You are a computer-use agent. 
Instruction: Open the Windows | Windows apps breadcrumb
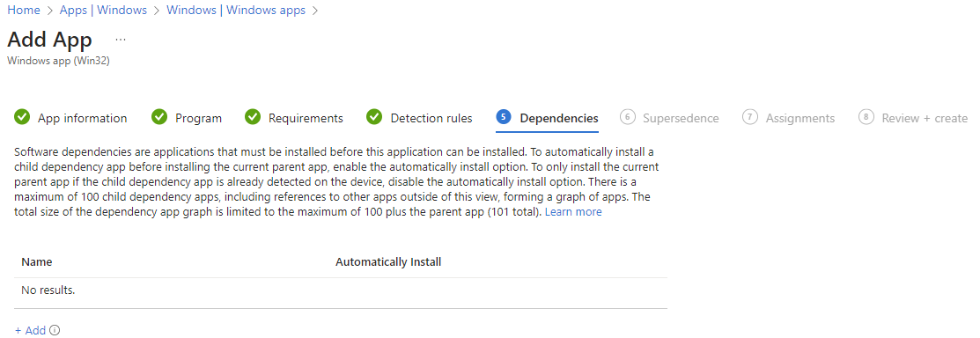[236, 11]
